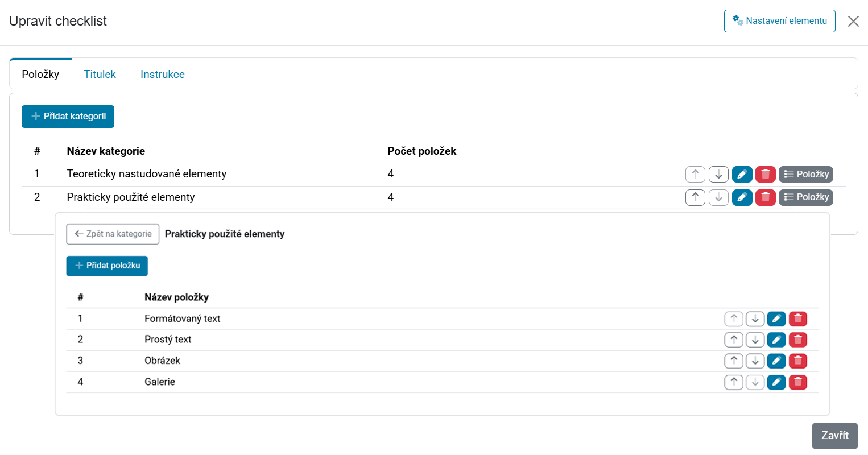Open Položky for Prakticky použité elementy

pyautogui.click(x=806, y=197)
